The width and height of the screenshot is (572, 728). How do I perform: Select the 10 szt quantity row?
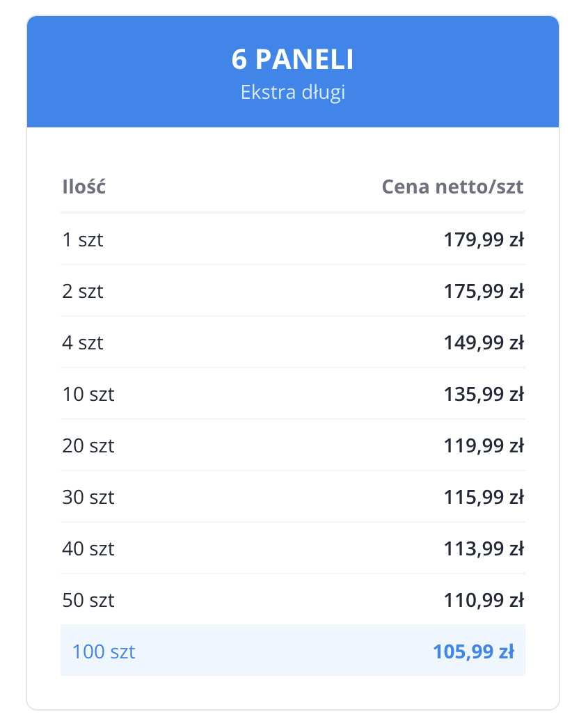[88, 395]
